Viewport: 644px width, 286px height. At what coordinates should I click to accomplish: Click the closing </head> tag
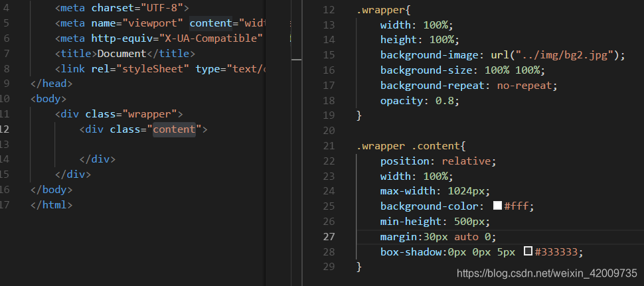pyautogui.click(x=51, y=84)
